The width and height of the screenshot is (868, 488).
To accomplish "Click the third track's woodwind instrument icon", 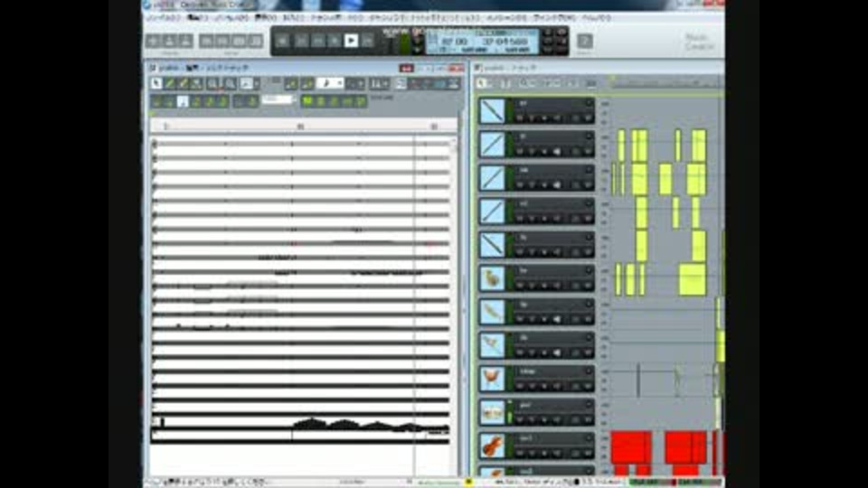I will 492,178.
